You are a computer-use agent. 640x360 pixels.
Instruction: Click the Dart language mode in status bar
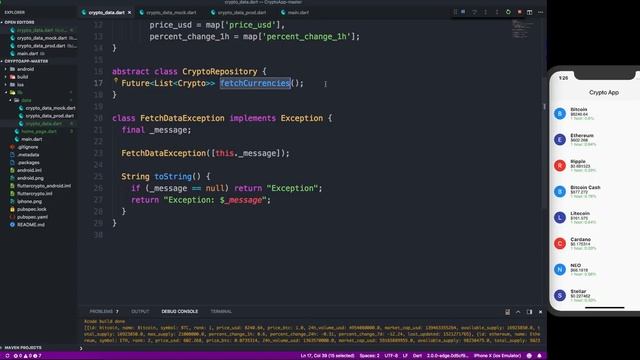pos(417,356)
